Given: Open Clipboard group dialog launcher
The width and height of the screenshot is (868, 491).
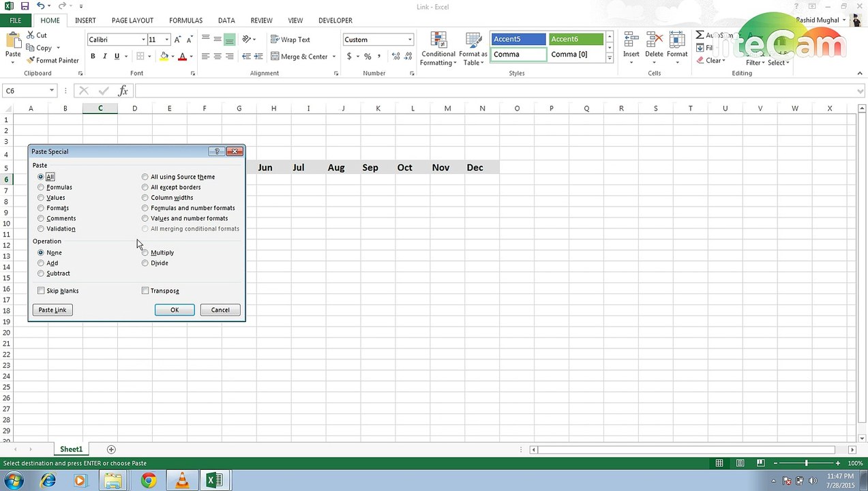Looking at the screenshot, I should click(80, 74).
